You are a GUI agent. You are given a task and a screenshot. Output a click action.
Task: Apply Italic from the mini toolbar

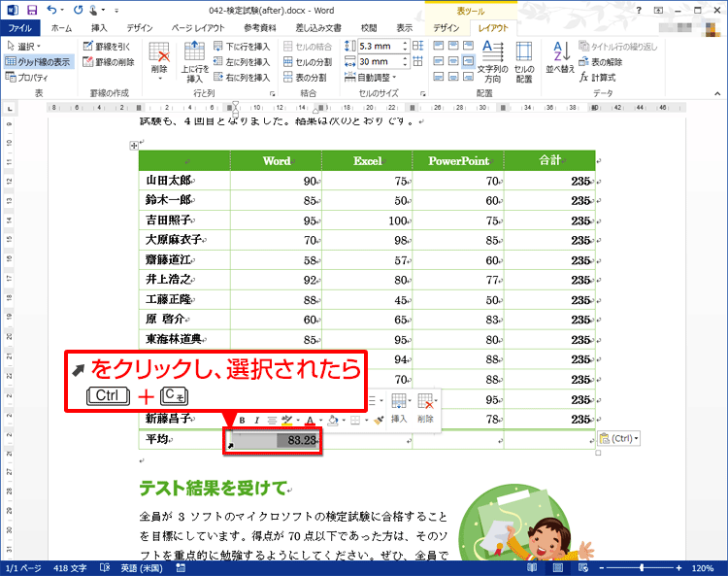point(257,421)
